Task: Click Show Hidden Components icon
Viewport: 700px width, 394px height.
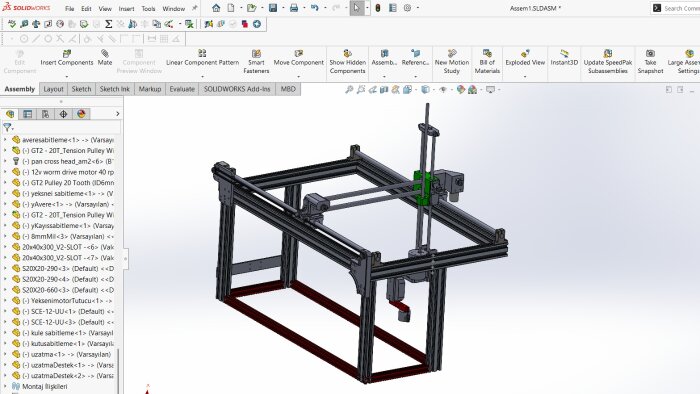Action: pyautogui.click(x=347, y=54)
